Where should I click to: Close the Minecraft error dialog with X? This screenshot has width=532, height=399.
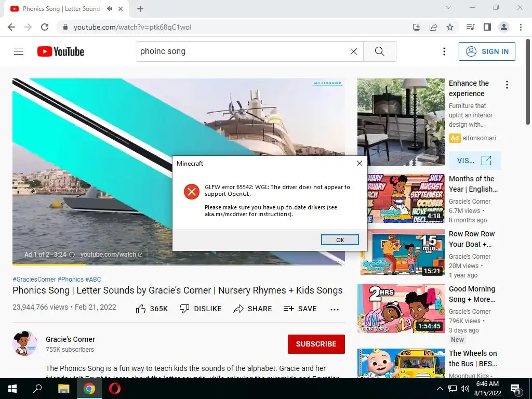point(360,163)
